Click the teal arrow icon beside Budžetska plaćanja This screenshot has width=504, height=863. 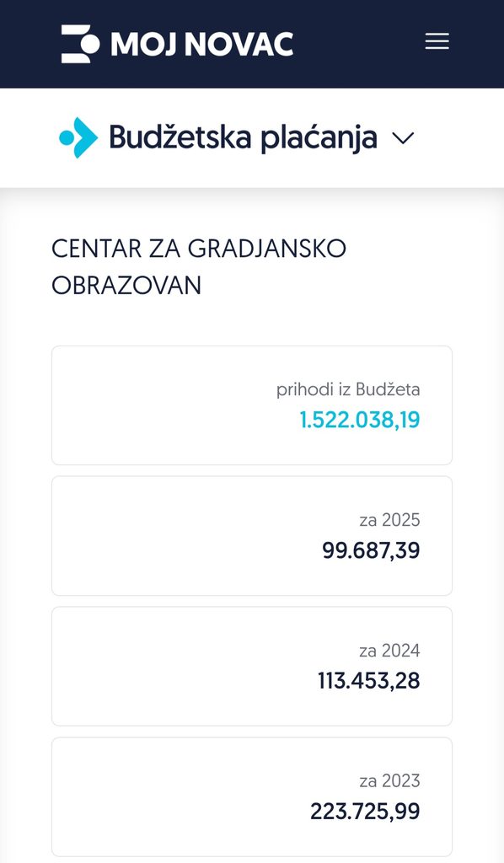tap(78, 137)
